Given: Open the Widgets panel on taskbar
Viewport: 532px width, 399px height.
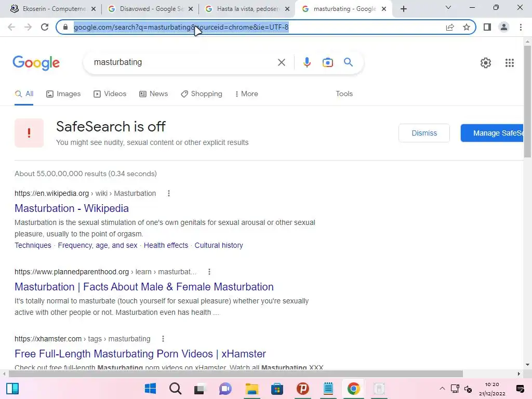Looking at the screenshot, I should (12, 389).
